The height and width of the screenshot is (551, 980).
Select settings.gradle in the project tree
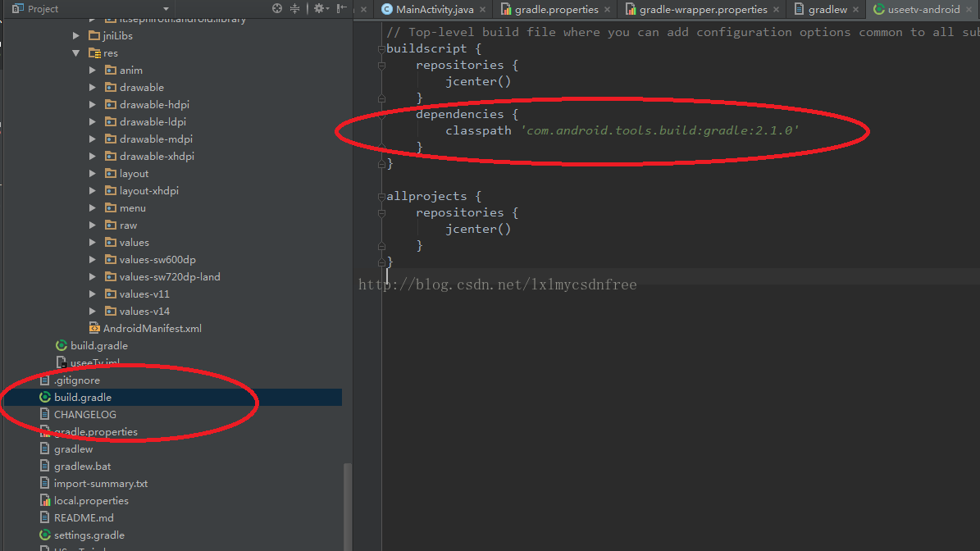pos(89,535)
